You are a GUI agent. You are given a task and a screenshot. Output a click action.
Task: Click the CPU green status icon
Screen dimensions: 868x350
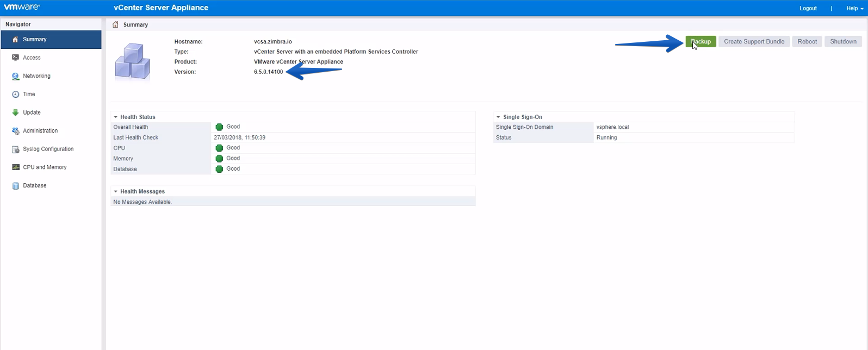pyautogui.click(x=219, y=148)
